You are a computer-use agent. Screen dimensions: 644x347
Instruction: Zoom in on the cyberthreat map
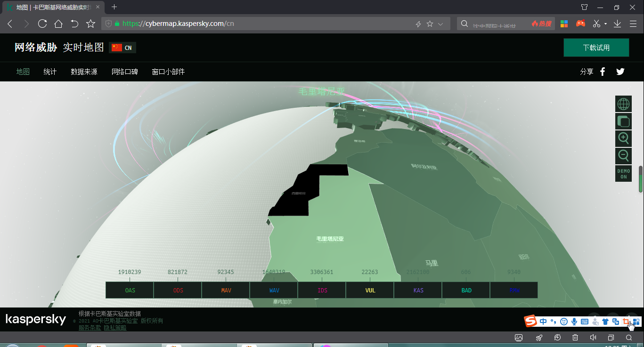623,138
